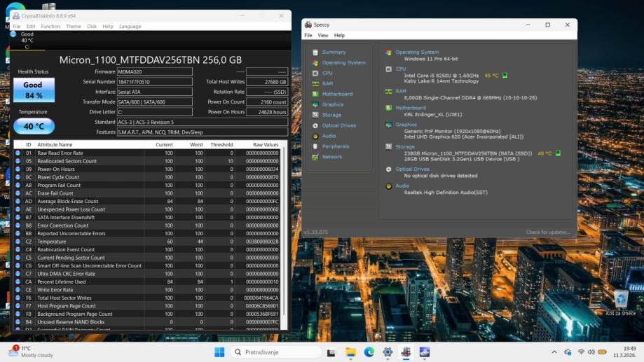The width and height of the screenshot is (644, 362).
Task: Click the Motherboard icon in Speccy sidebar
Action: click(x=315, y=94)
